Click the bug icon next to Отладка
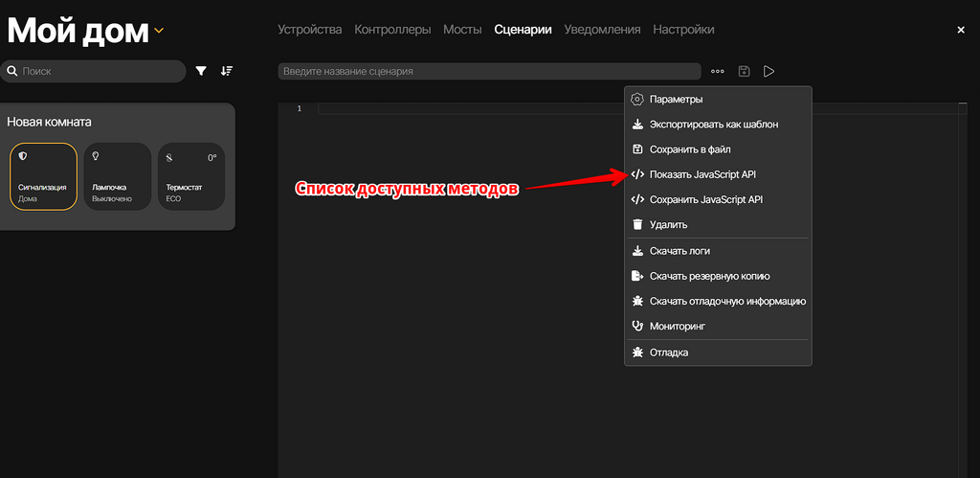Viewport: 980px width, 478px height. [x=637, y=353]
